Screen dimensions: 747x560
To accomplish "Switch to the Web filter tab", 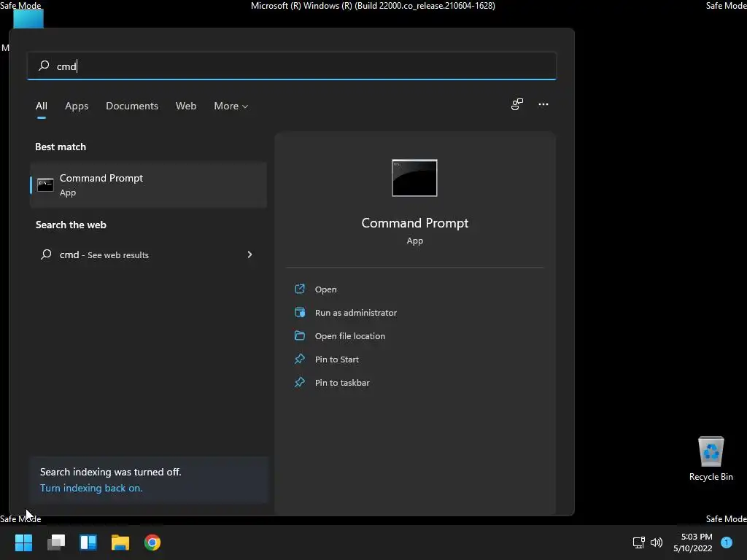I will pyautogui.click(x=186, y=106).
